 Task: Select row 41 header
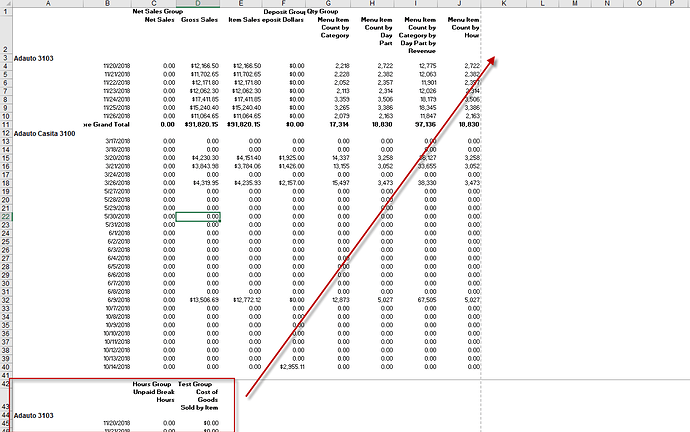pyautogui.click(x=6, y=375)
